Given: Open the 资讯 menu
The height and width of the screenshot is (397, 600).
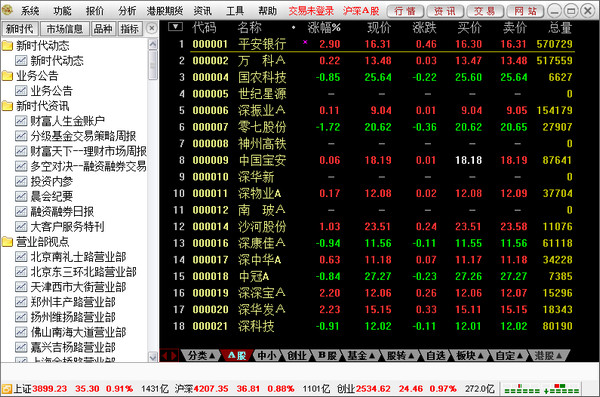Looking at the screenshot, I should tap(202, 11).
